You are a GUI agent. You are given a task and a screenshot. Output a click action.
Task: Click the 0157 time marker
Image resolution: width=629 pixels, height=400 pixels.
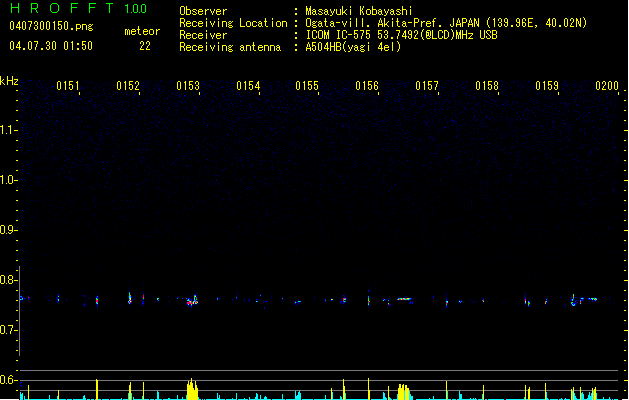427,86
